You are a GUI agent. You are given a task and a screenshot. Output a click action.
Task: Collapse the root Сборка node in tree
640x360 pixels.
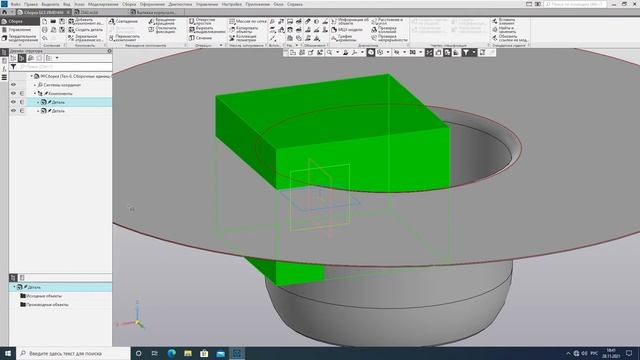tap(31, 76)
